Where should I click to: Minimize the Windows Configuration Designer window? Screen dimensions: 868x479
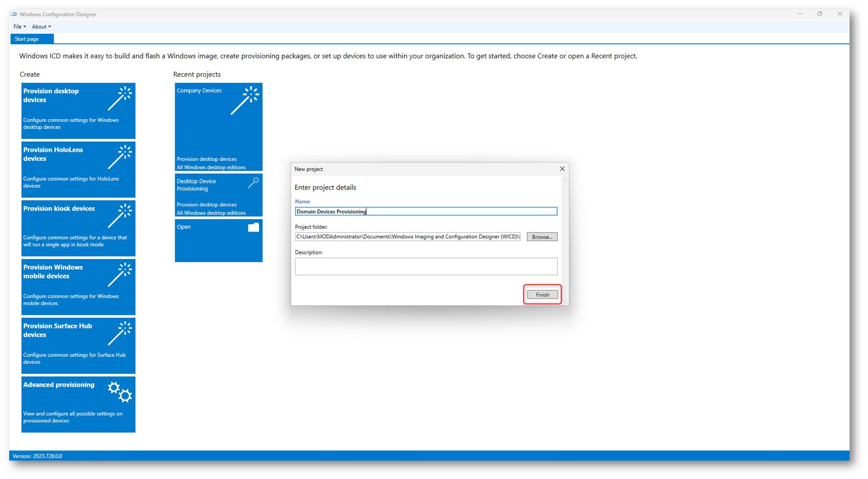point(800,14)
